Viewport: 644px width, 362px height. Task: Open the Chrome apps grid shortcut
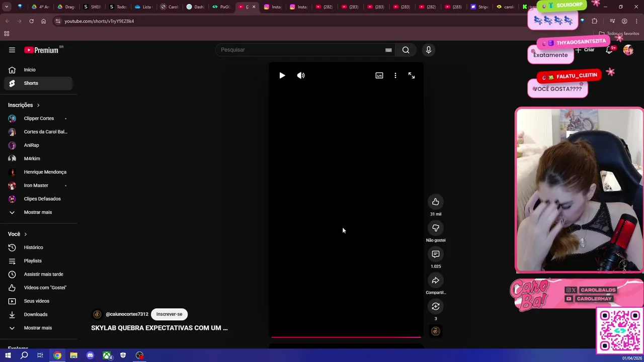(x=7, y=34)
